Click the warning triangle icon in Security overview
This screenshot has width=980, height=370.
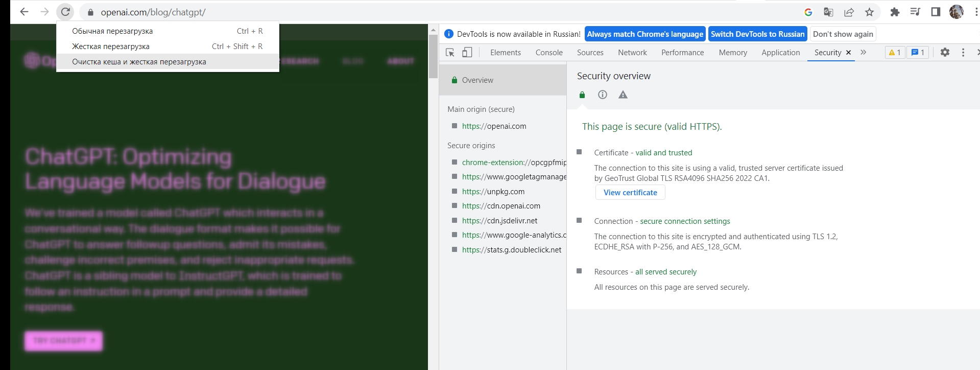[623, 95]
